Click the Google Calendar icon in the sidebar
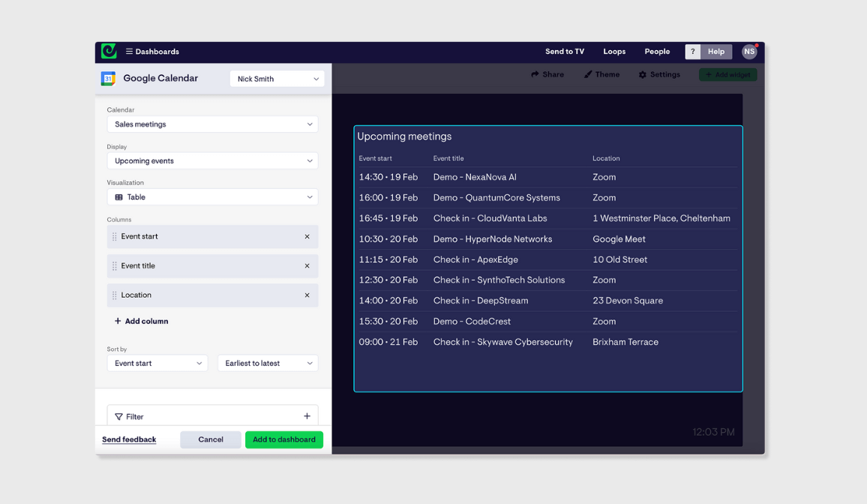 tap(107, 78)
